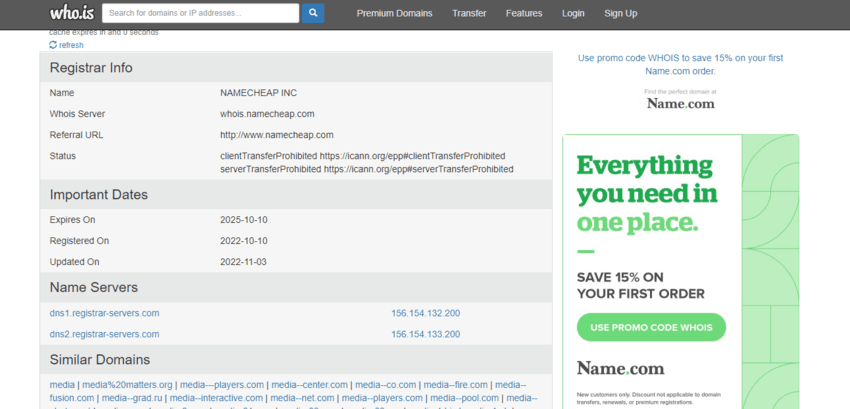Click the promo code WHOIS text link
This screenshot has height=409, width=850.
point(680,64)
